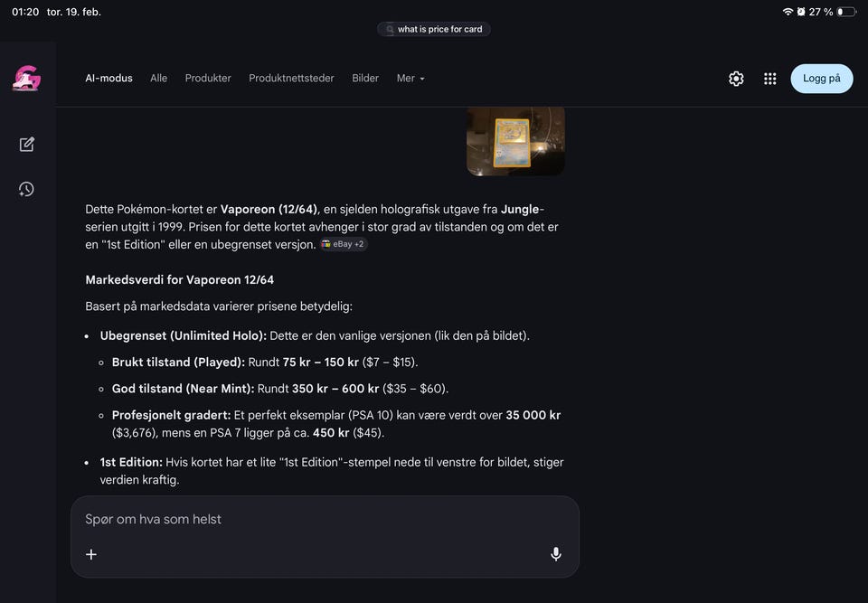Select the AI-modus tab
868x603 pixels.
point(109,78)
